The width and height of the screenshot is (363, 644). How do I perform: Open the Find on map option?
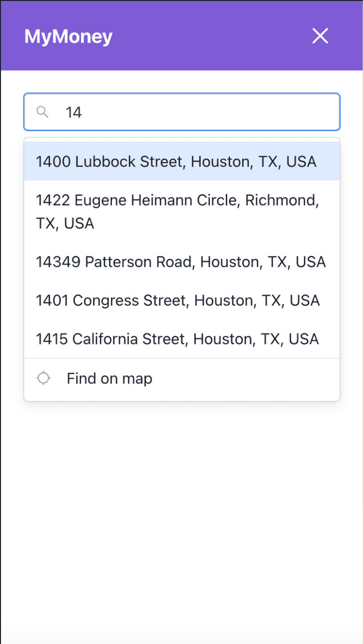click(x=109, y=379)
